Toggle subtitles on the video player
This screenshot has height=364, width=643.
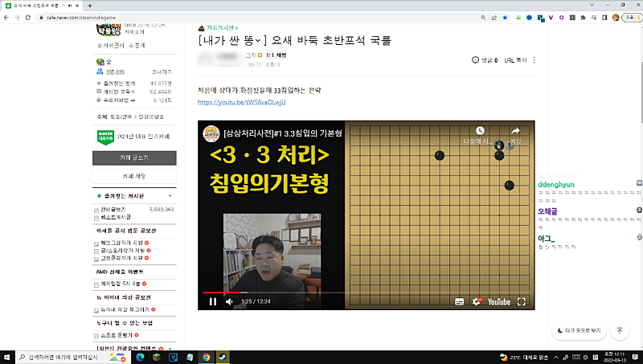pyautogui.click(x=459, y=301)
